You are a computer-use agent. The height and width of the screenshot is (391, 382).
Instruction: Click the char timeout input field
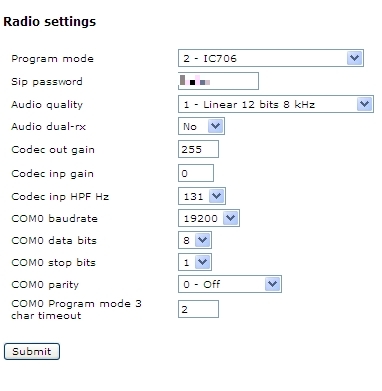(198, 309)
